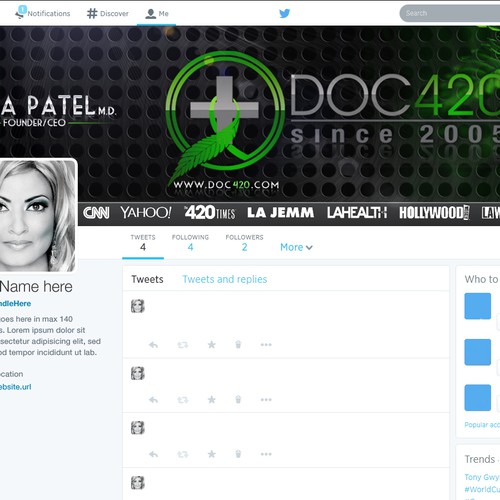This screenshot has height=500, width=500.
Task: Open more options on third tweet
Action: (x=266, y=454)
